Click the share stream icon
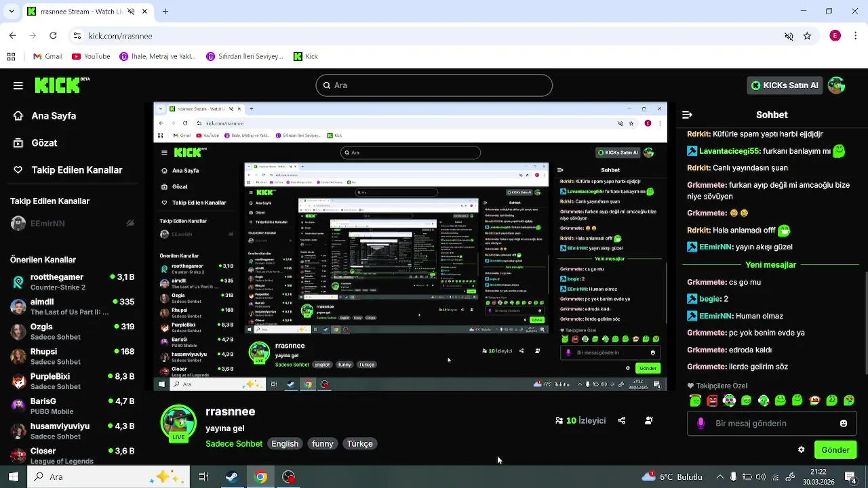The image size is (868, 488). tap(622, 421)
